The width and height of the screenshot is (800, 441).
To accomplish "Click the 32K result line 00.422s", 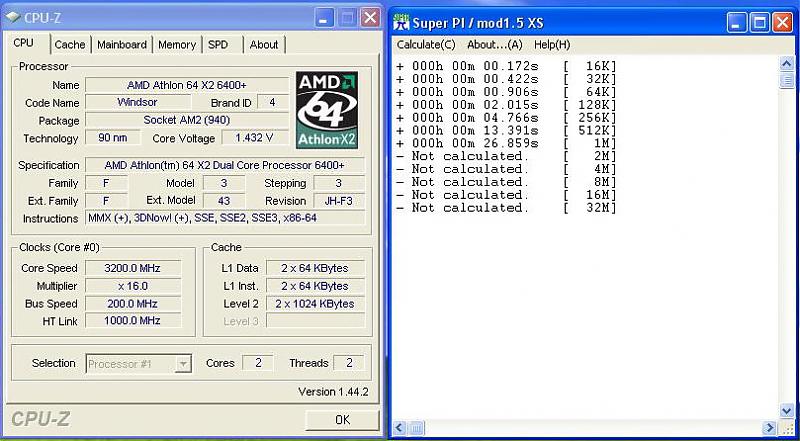I will click(507, 79).
